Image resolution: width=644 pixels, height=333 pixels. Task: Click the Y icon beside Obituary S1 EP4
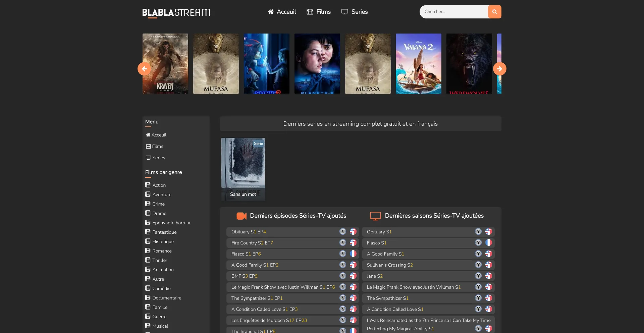(x=342, y=232)
